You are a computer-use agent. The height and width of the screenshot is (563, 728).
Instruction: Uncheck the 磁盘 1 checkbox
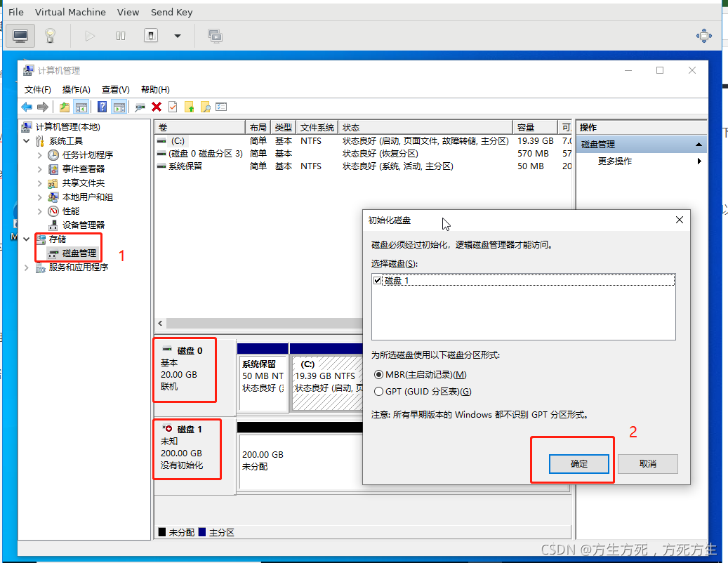[378, 279]
